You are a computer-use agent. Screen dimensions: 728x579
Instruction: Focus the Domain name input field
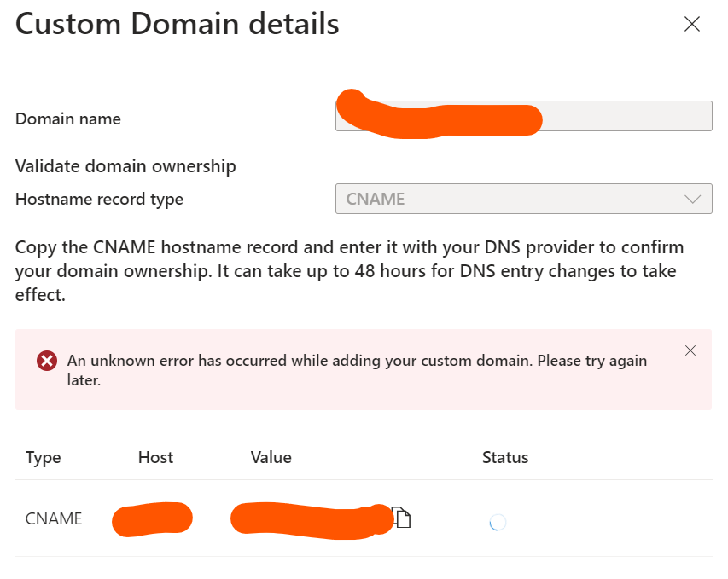pos(627,117)
